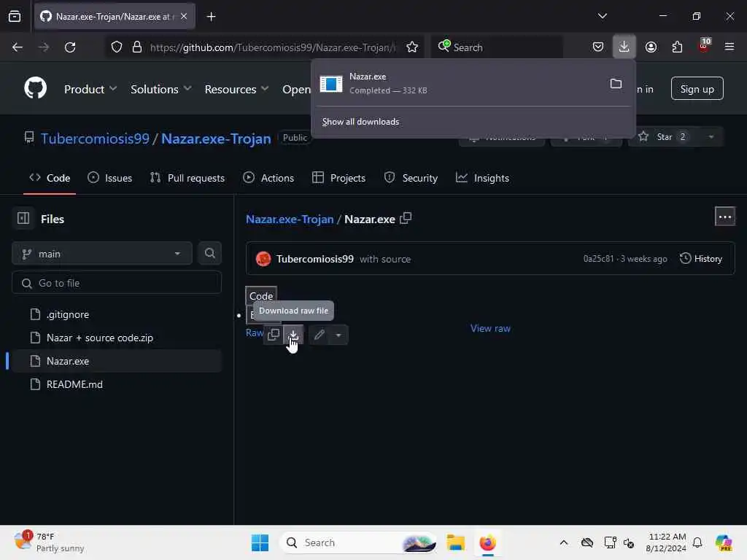
Task: Switch to the Issues tab
Action: (109, 178)
